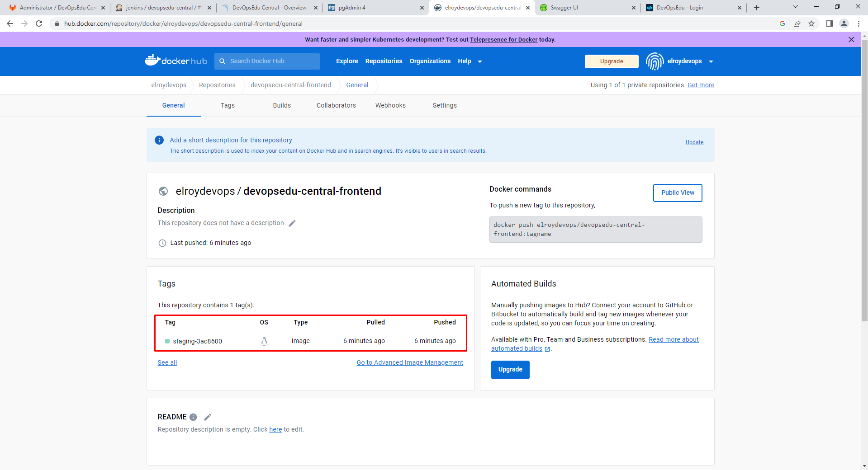Click the blue Upgrade button under Automated Builds
This screenshot has height=470, width=868.
pos(510,370)
